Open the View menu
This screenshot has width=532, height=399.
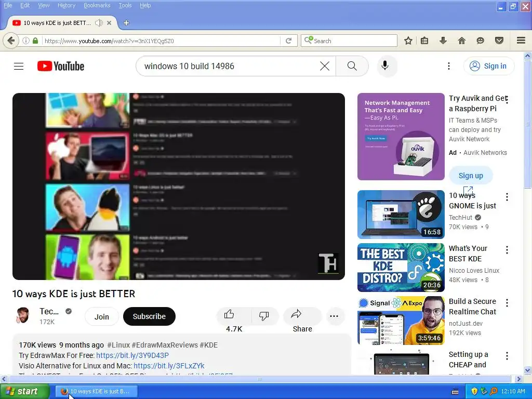pyautogui.click(x=44, y=5)
